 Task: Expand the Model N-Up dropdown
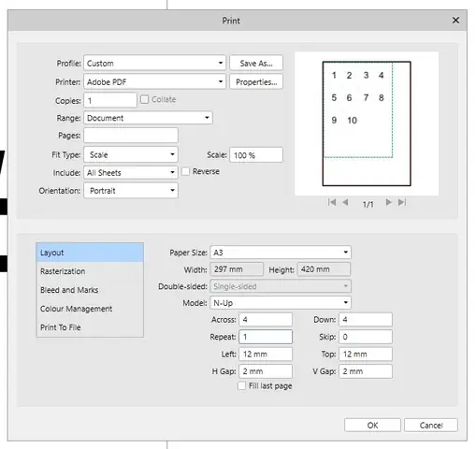point(281,303)
